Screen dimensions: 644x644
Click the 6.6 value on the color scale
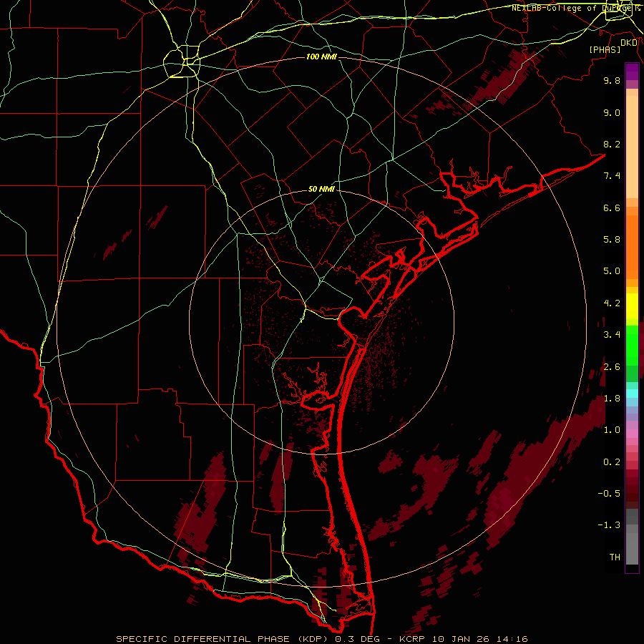point(612,208)
